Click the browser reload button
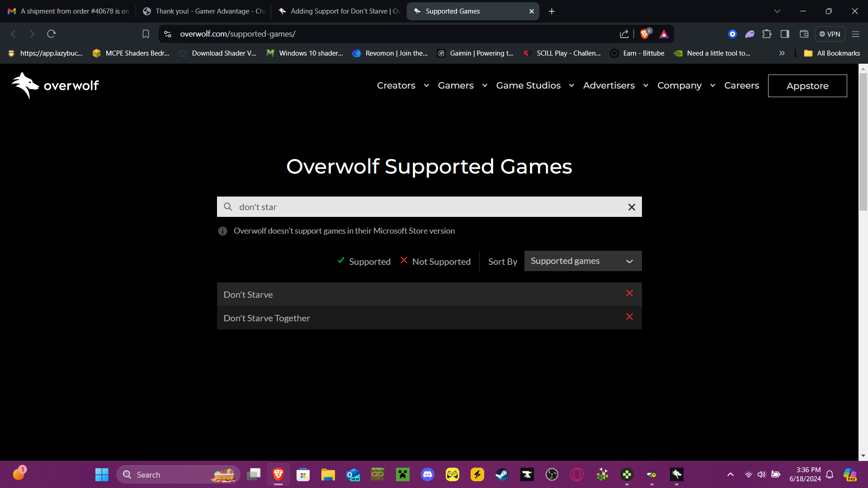Screen dimensions: 868x488 click(x=51, y=34)
